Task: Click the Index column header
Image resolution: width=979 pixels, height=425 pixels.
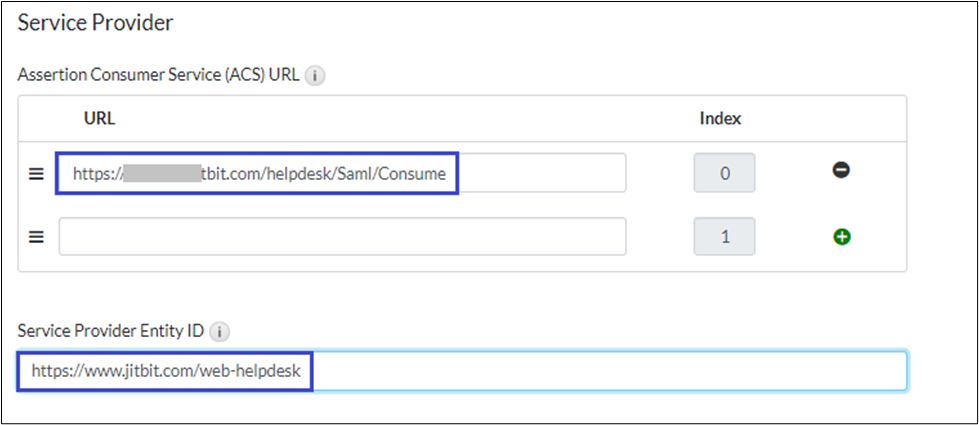Action: 720,118
